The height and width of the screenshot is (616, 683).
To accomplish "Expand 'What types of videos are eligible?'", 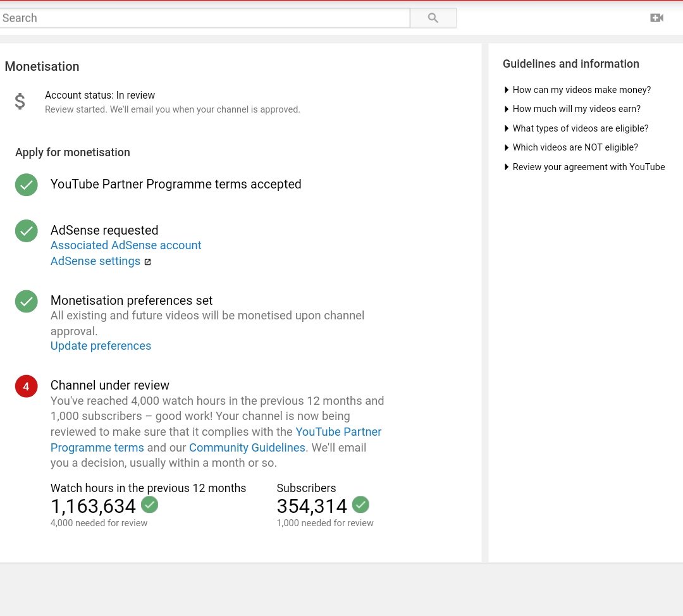I will [576, 128].
